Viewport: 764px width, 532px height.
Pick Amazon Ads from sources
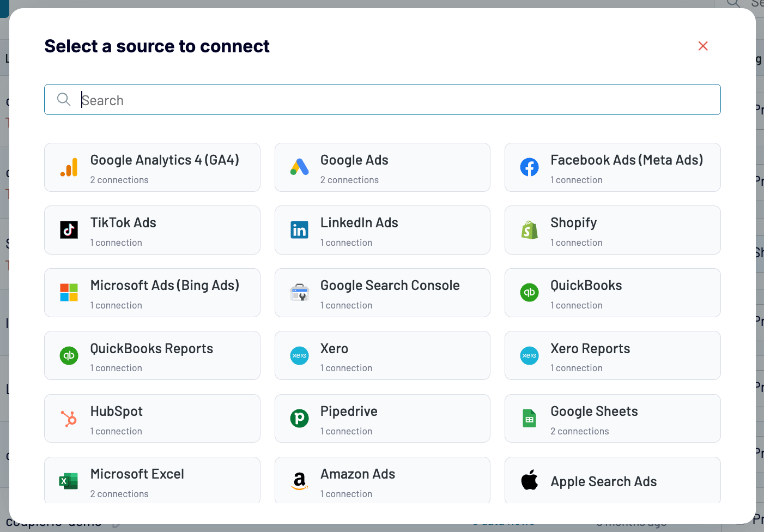pyautogui.click(x=382, y=480)
